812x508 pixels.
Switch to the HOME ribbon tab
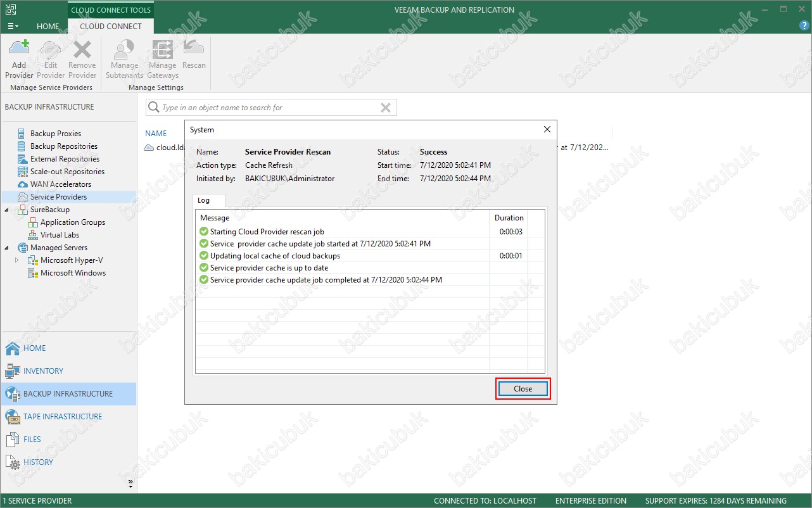[48, 27]
